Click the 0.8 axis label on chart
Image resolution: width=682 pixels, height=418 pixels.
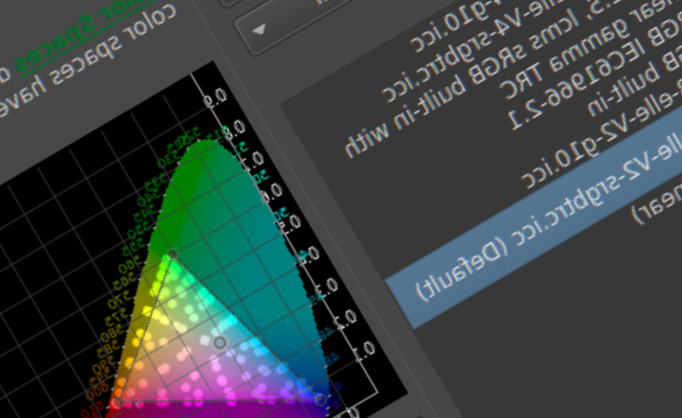point(225,130)
